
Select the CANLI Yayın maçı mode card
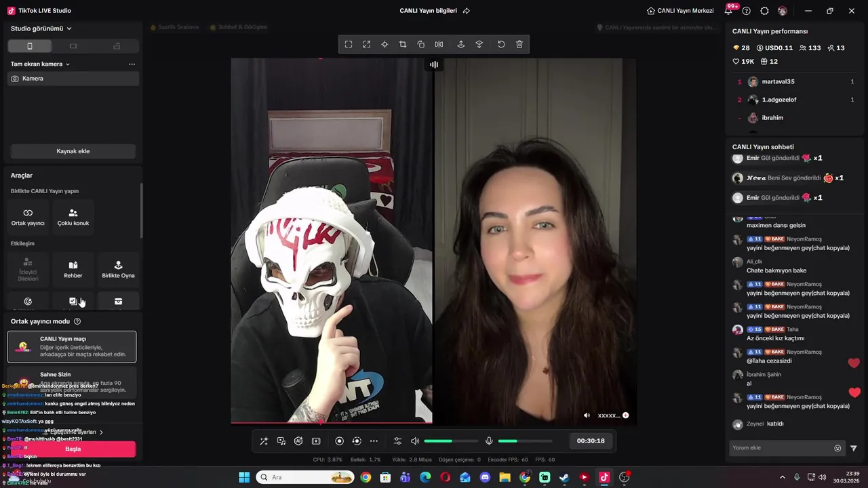[72, 346]
